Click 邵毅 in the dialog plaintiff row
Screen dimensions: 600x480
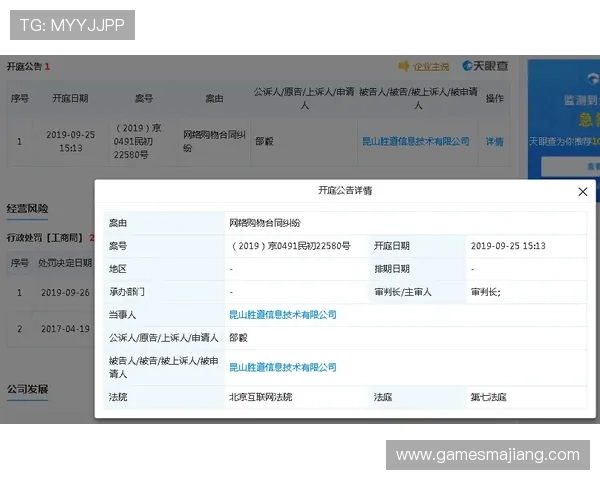point(238,338)
